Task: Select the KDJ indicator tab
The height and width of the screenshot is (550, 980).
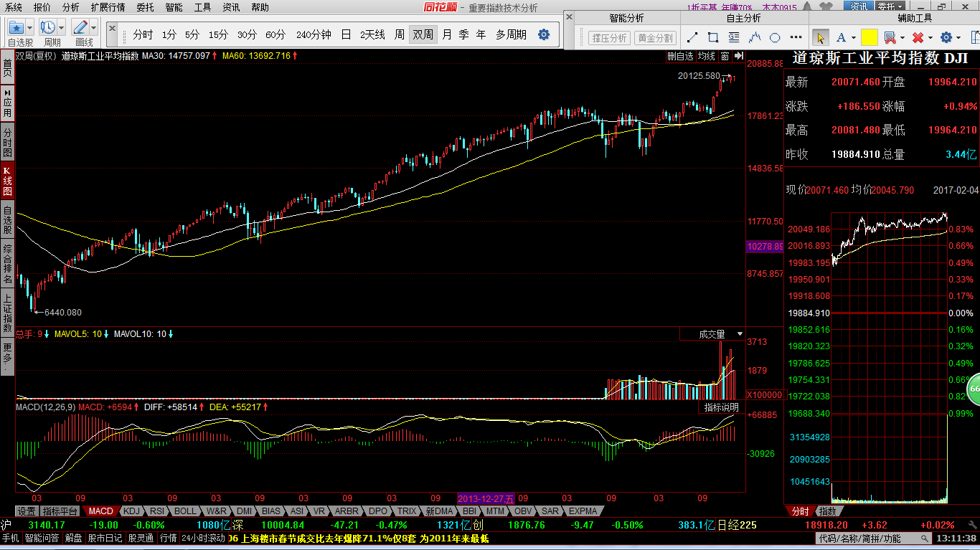Action: [x=131, y=511]
